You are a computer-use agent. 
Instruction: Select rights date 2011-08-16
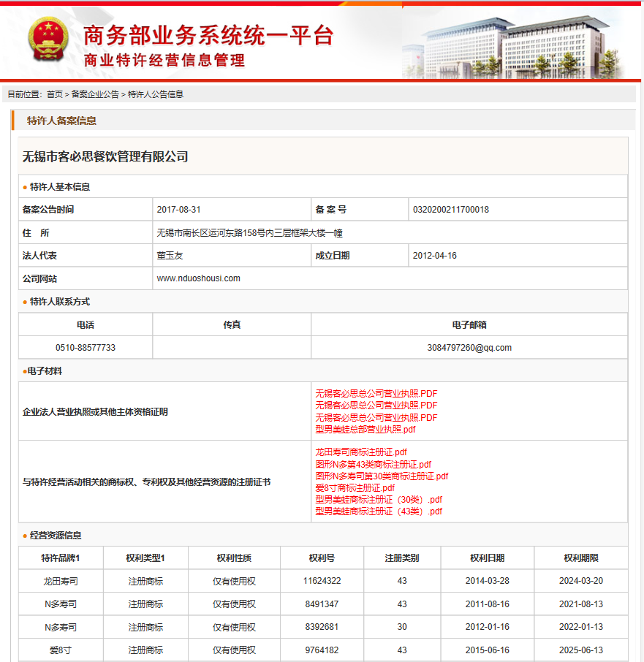tap(488, 604)
